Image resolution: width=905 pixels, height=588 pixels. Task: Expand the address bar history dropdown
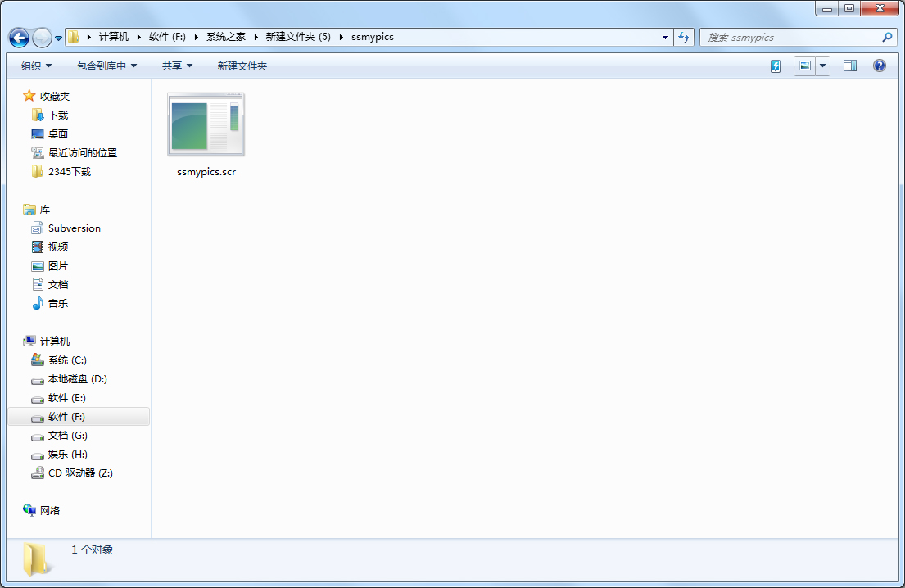tap(665, 38)
